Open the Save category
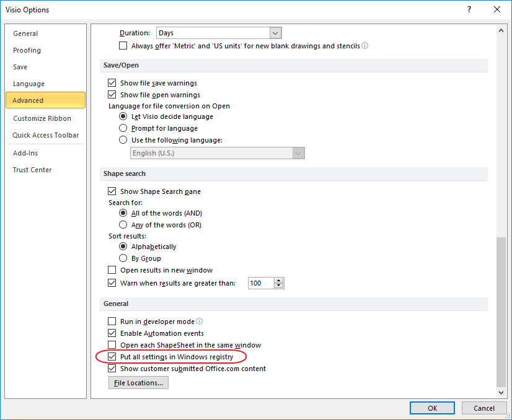512x420 pixels. (45, 67)
